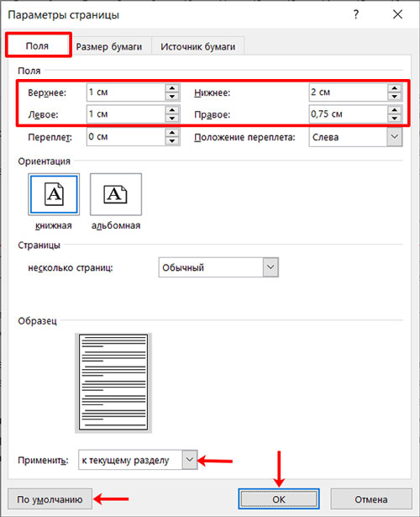This screenshot has width=420, height=517.
Task: Decrease the Левое margin with down arrow
Action: point(172,119)
